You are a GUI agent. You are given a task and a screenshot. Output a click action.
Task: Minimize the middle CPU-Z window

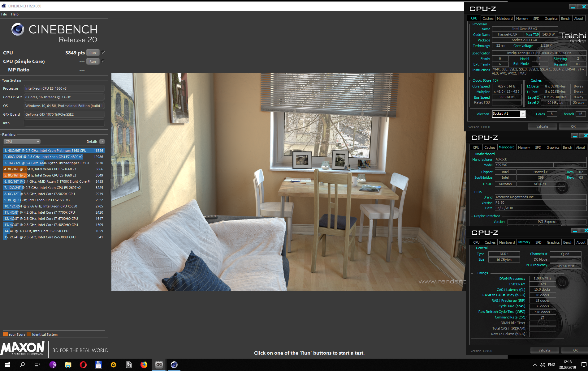(575, 136)
